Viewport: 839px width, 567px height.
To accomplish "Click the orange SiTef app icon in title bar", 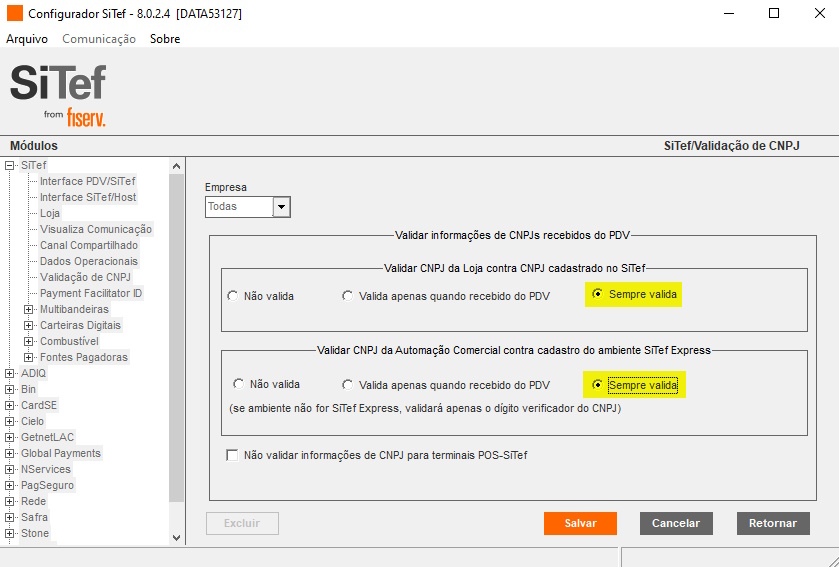I will (15, 13).
